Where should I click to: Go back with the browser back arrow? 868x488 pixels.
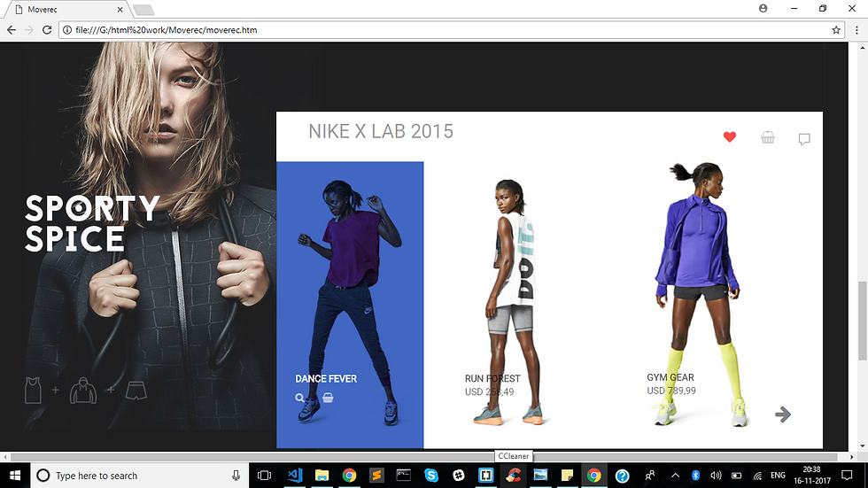pyautogui.click(x=11, y=30)
